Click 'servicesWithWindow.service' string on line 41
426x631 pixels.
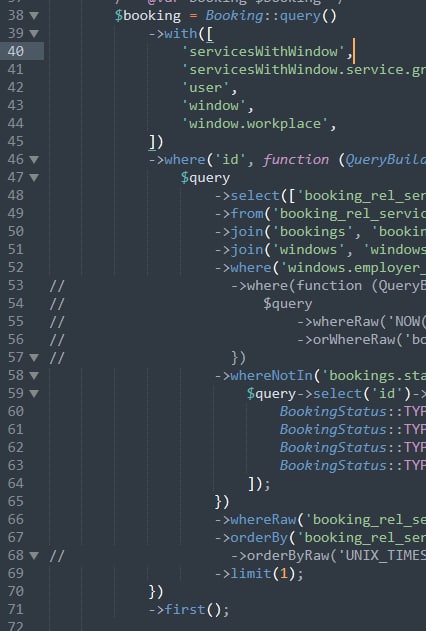click(x=304, y=70)
